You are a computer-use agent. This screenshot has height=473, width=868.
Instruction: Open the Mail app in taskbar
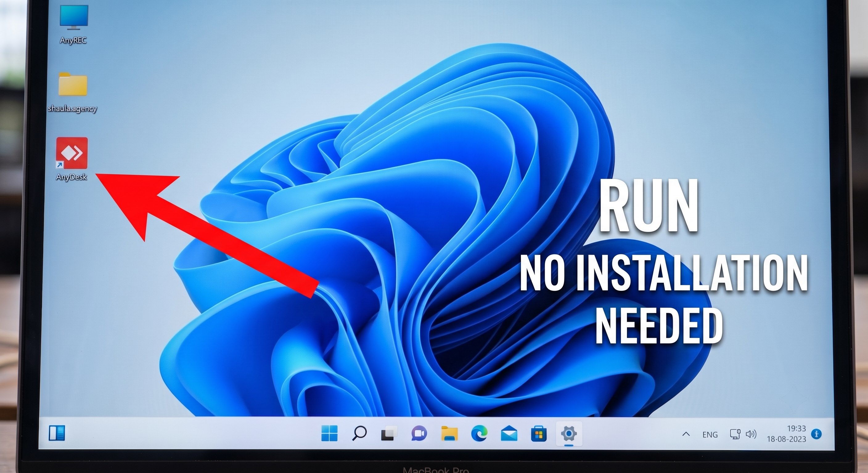click(x=509, y=433)
